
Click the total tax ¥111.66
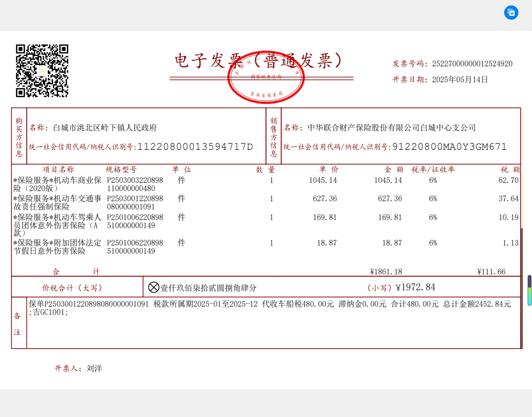click(x=491, y=272)
